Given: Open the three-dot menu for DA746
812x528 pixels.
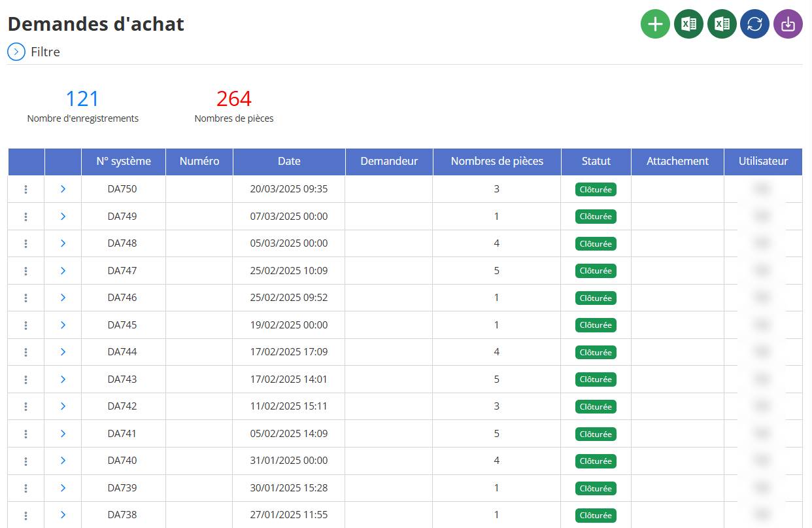Looking at the screenshot, I should (25, 298).
